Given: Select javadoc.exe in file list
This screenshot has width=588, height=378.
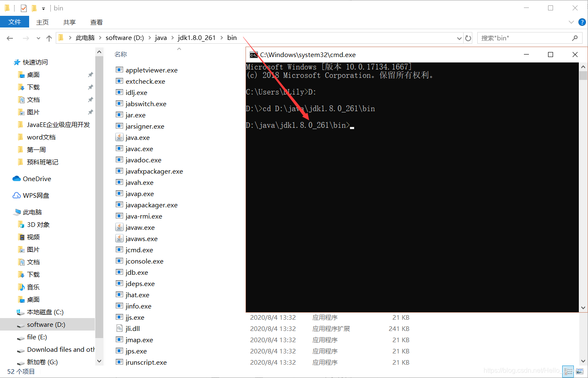Looking at the screenshot, I should point(143,160).
